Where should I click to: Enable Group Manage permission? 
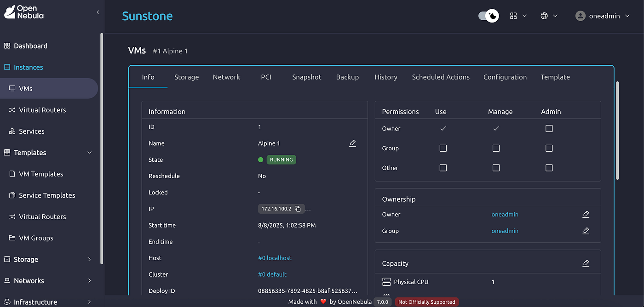click(496, 148)
